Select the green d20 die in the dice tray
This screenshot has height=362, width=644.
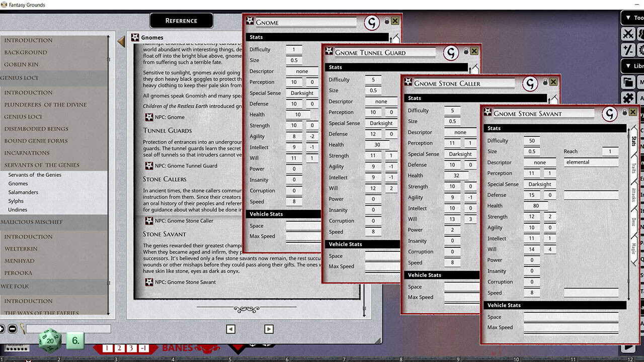(x=50, y=339)
